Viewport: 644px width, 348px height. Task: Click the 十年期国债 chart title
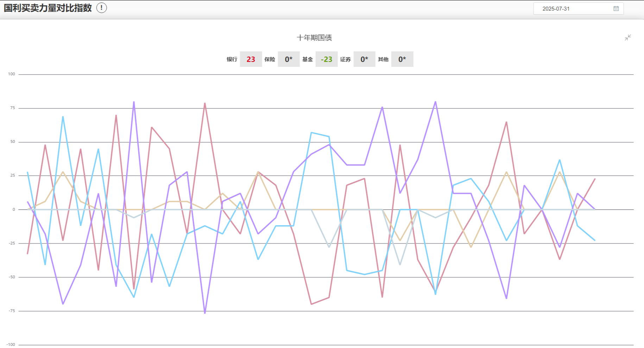coord(314,38)
